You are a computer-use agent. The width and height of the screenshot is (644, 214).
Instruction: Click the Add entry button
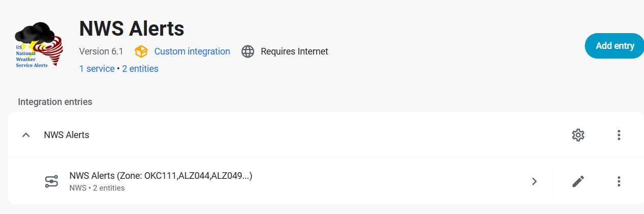click(614, 46)
